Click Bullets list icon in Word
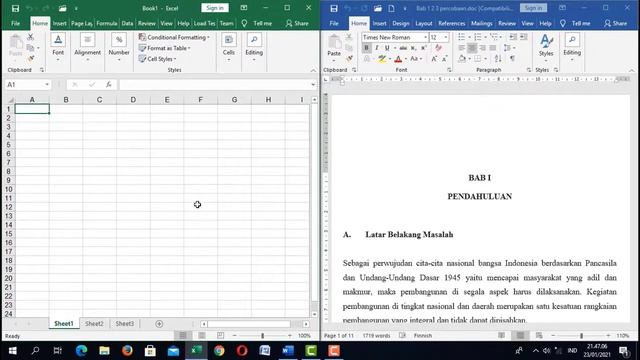The image size is (640, 360). [x=461, y=37]
